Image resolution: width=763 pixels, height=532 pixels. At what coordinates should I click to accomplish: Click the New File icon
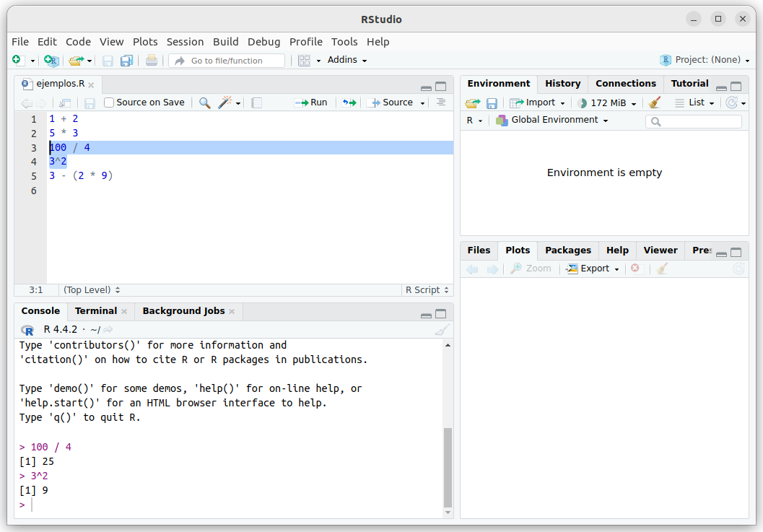[x=17, y=60]
